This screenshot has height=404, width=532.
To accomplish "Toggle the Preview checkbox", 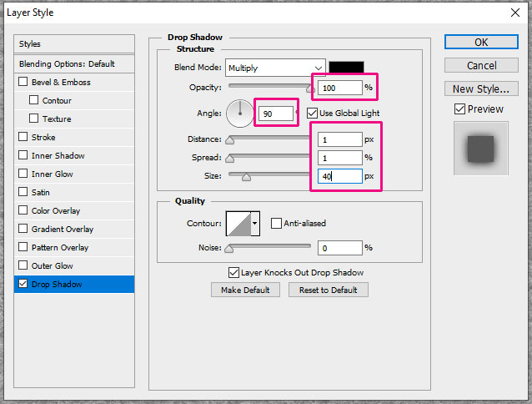I will (459, 109).
